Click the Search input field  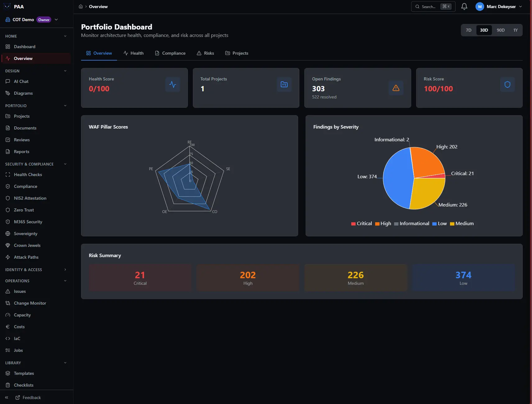click(x=433, y=7)
